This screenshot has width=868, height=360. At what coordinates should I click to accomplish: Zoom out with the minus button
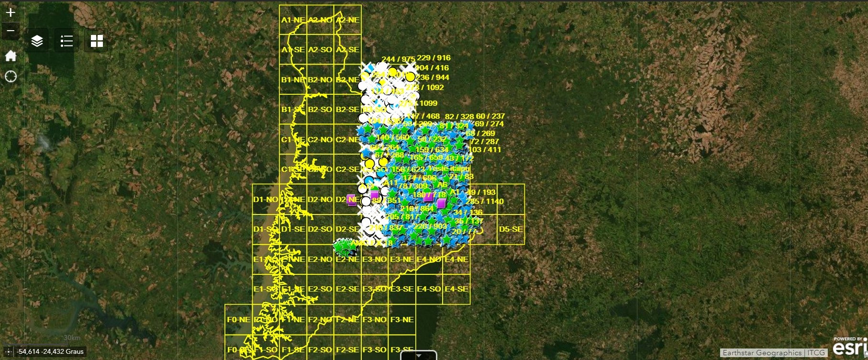tap(11, 31)
